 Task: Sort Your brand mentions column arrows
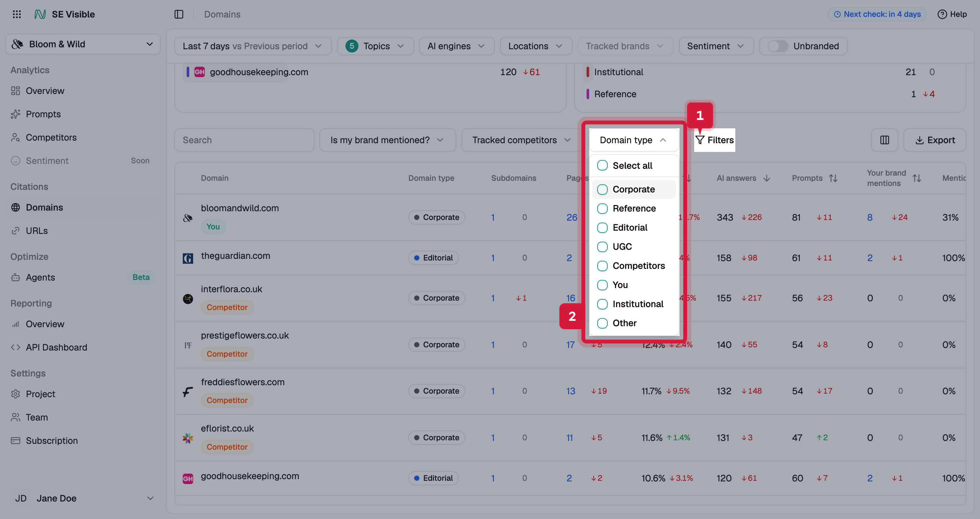tap(917, 178)
